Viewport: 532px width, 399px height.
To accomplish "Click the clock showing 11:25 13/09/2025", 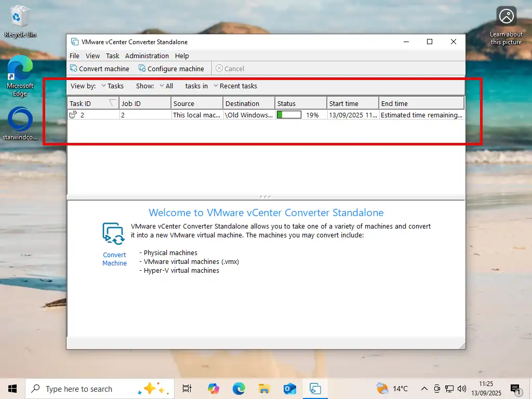I will 486,389.
